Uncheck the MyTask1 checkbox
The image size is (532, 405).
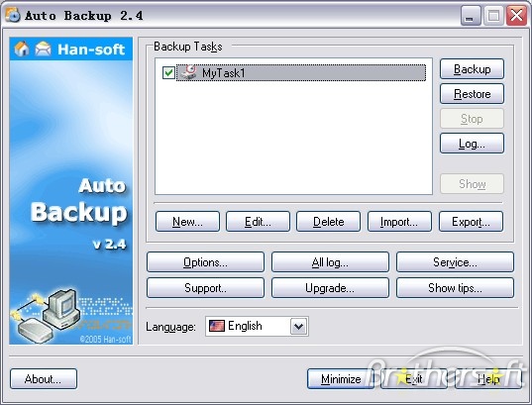[168, 72]
